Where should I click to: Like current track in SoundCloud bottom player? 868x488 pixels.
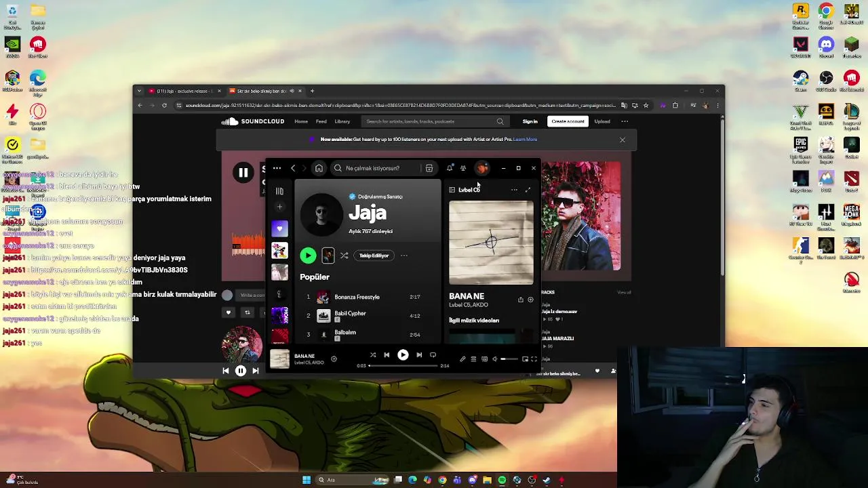click(x=597, y=371)
